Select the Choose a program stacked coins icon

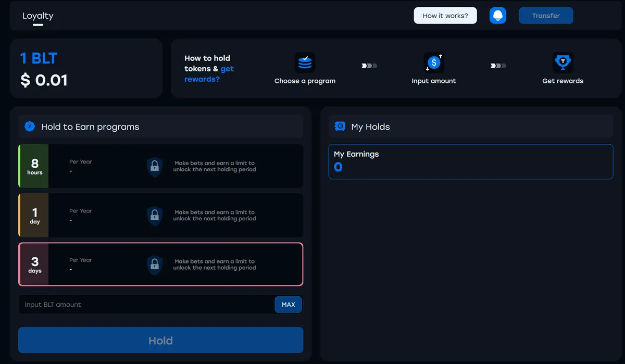(305, 61)
